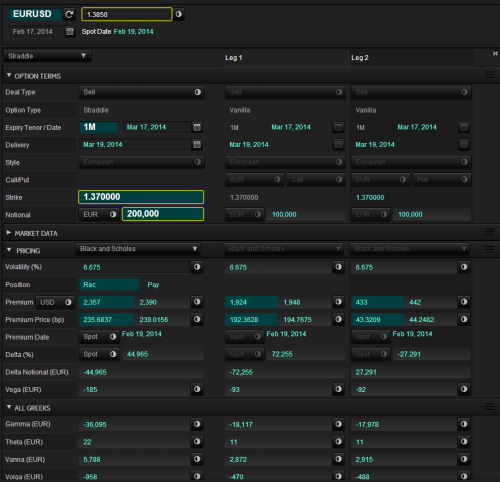Collapse the All Greeks section
The height and width of the screenshot is (482, 500).
pos(9,407)
